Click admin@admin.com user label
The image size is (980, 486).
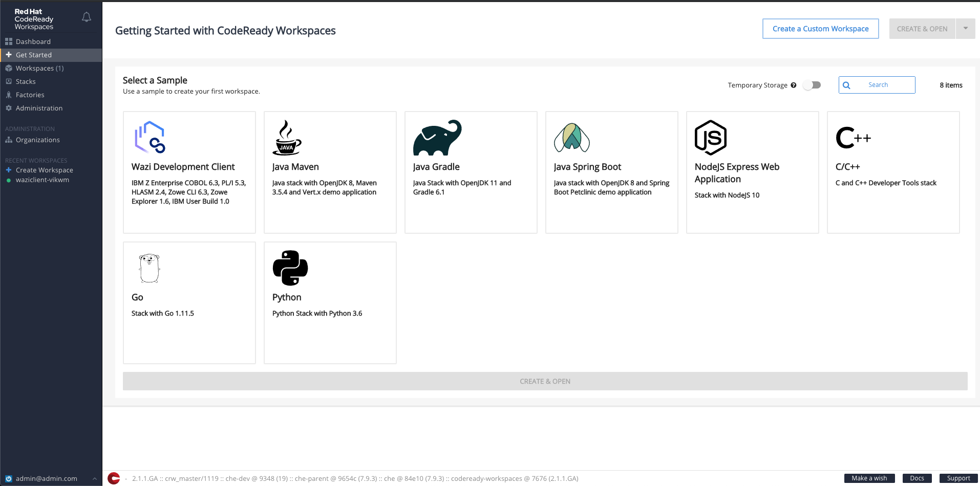click(x=47, y=479)
